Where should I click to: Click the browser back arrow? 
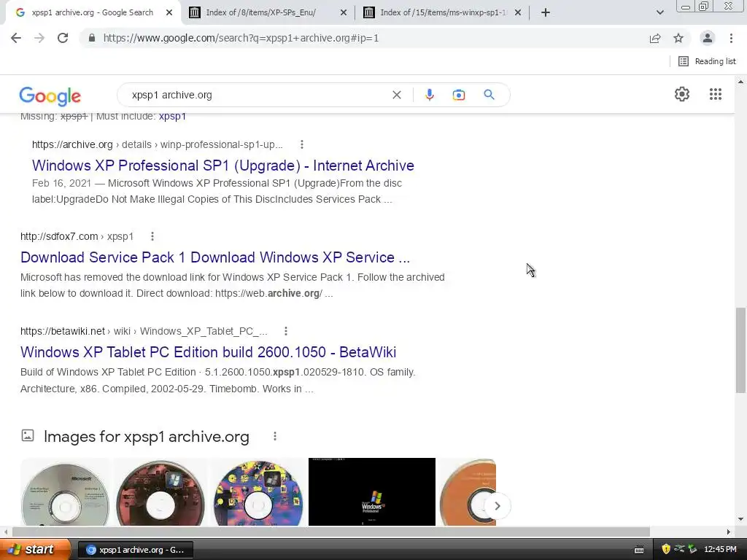pyautogui.click(x=16, y=38)
